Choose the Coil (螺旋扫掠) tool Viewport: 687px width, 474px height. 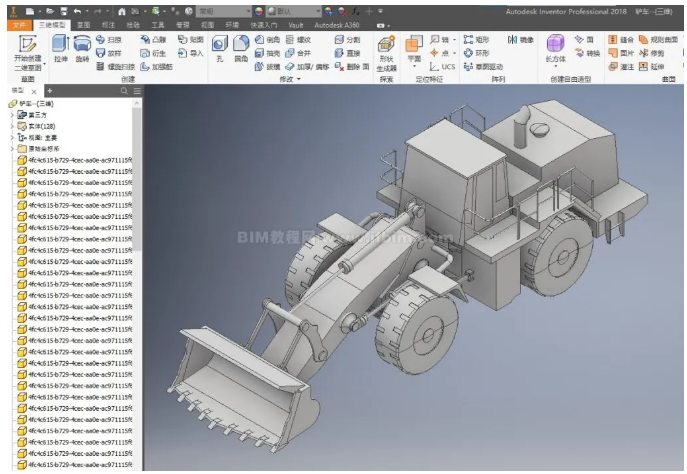click(116, 67)
